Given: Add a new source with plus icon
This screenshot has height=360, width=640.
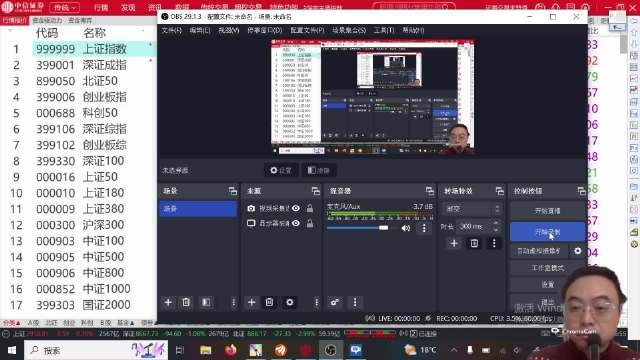Looking at the screenshot, I should point(251,302).
